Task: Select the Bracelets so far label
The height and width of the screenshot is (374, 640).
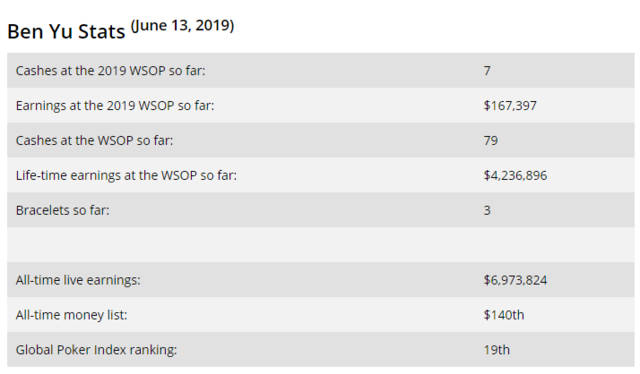Action: click(62, 210)
